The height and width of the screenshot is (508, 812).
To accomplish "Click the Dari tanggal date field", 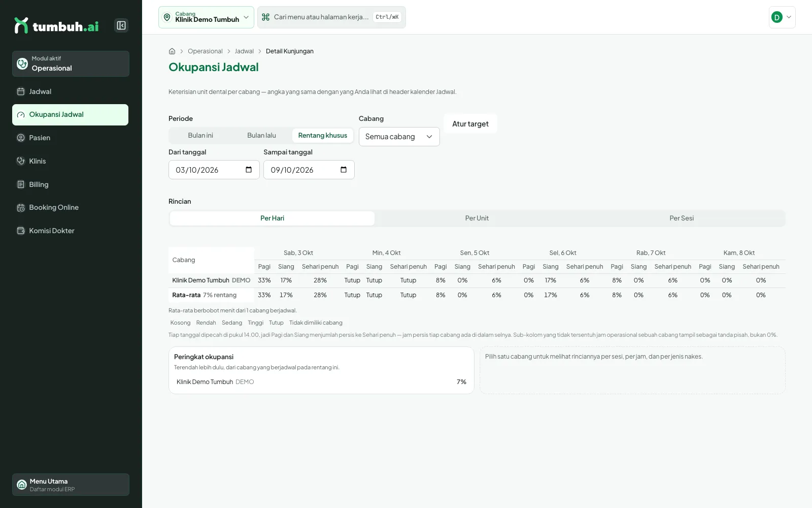I will click(214, 170).
